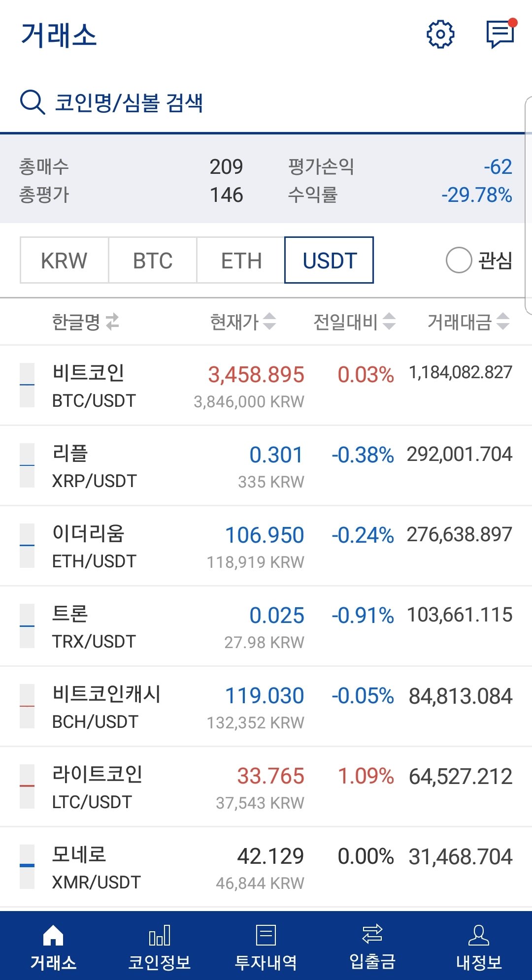Click the 모네로 candle color indicator
The height and width of the screenshot is (980, 532).
[27, 866]
